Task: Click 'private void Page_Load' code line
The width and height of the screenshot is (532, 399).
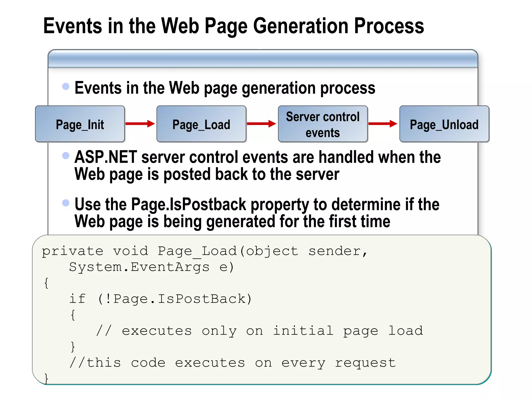Action: click(x=205, y=251)
